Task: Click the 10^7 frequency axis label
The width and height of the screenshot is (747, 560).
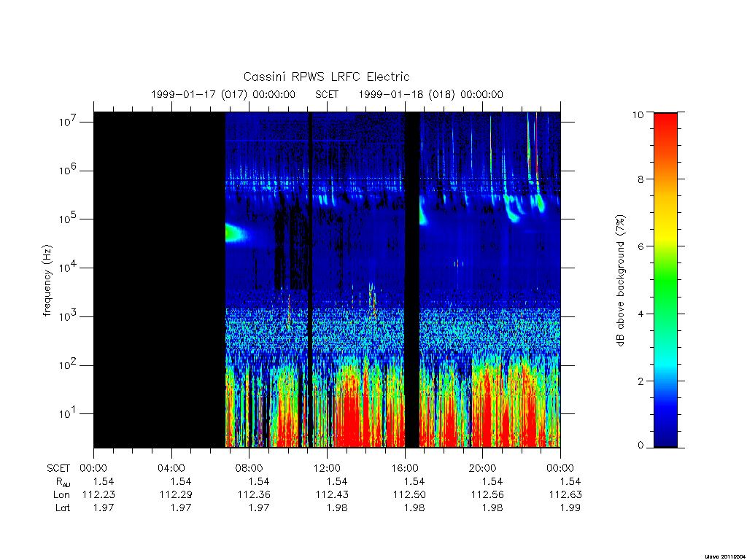Action: [x=69, y=122]
